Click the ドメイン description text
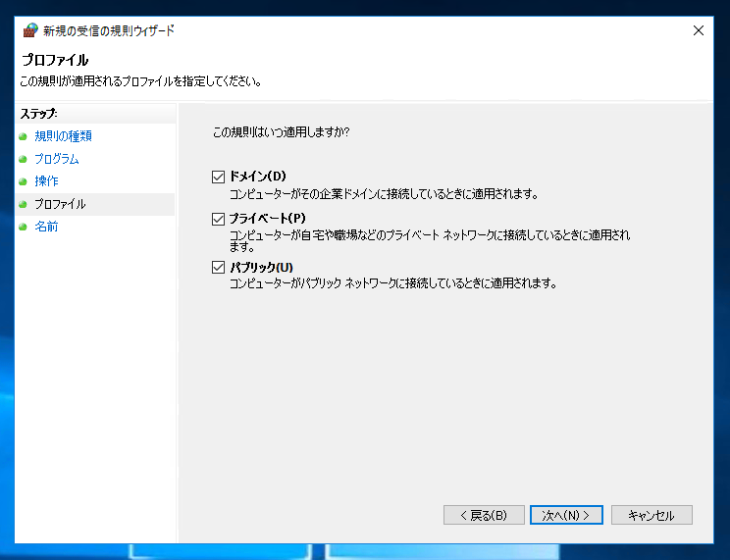Viewport: 730px width, 560px height. coord(384,193)
